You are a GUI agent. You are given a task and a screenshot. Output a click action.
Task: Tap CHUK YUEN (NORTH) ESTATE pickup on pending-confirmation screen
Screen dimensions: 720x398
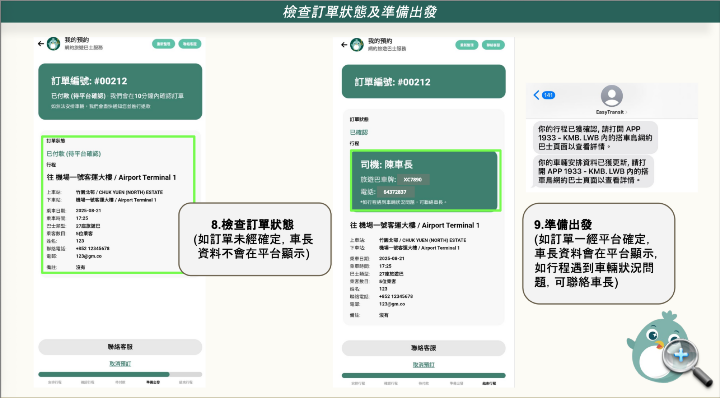click(119, 192)
